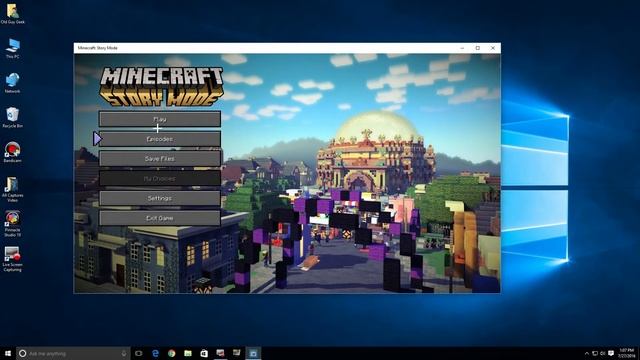
Task: Open the network status tray icon
Action: (x=595, y=353)
